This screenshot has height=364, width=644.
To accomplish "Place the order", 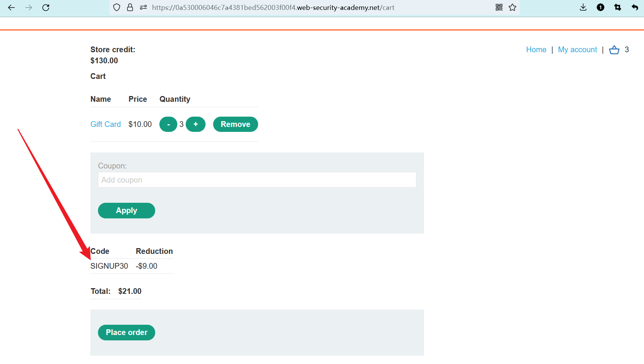I will click(x=127, y=333).
